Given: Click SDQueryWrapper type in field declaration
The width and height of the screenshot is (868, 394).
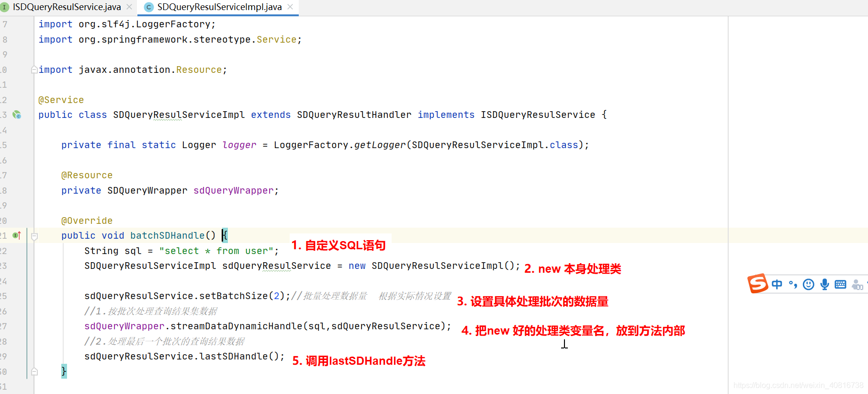Looking at the screenshot, I should point(147,190).
